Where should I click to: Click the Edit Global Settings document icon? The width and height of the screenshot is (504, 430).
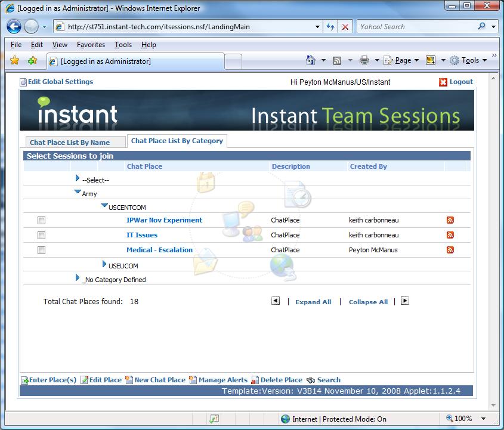(23, 82)
